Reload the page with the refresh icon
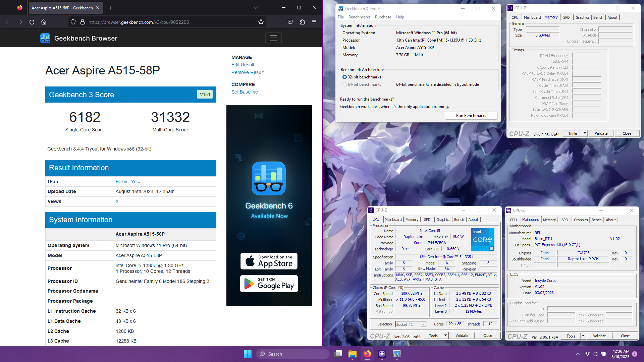Viewport: 644px width, 362px height. pos(32,22)
